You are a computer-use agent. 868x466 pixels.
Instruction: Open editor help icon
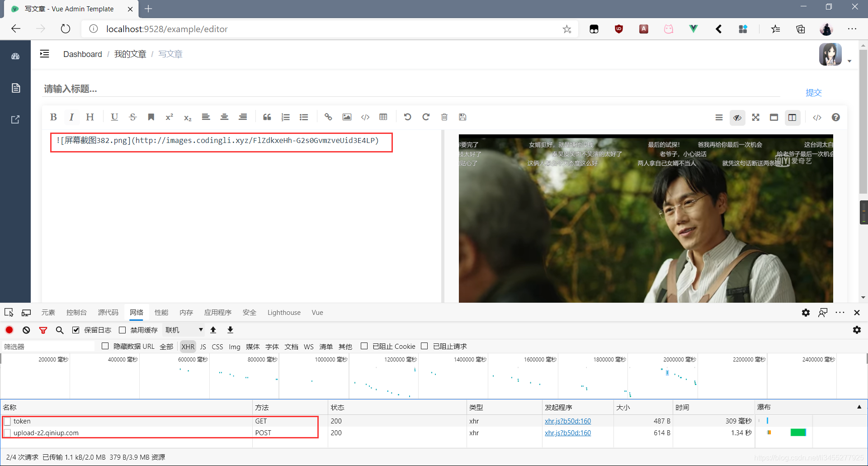836,118
